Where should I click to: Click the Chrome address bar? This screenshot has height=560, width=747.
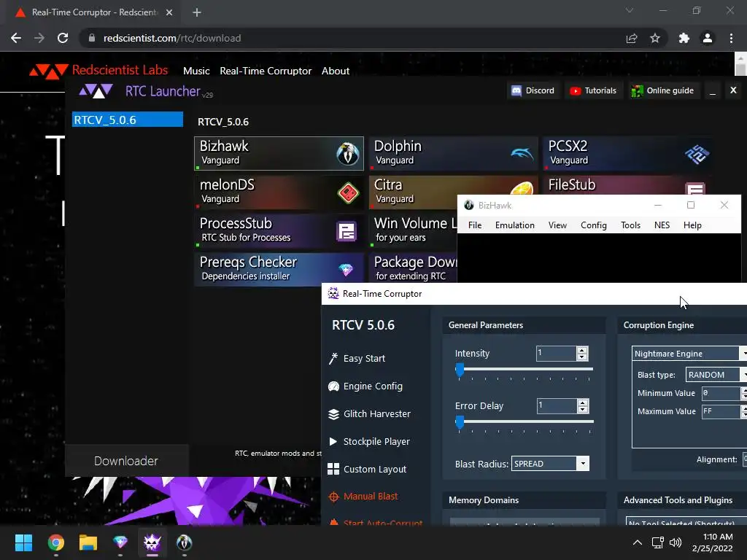point(352,38)
